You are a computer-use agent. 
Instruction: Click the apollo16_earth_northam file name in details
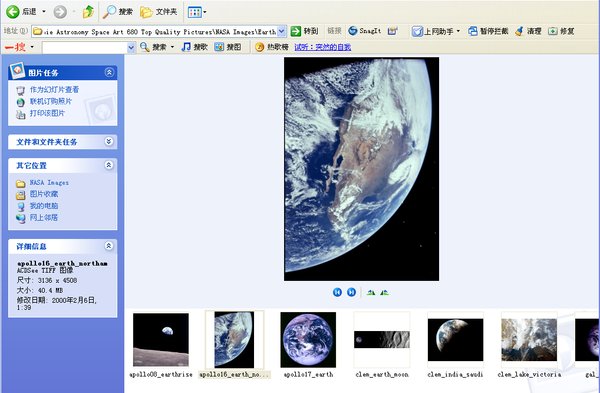pos(62,263)
